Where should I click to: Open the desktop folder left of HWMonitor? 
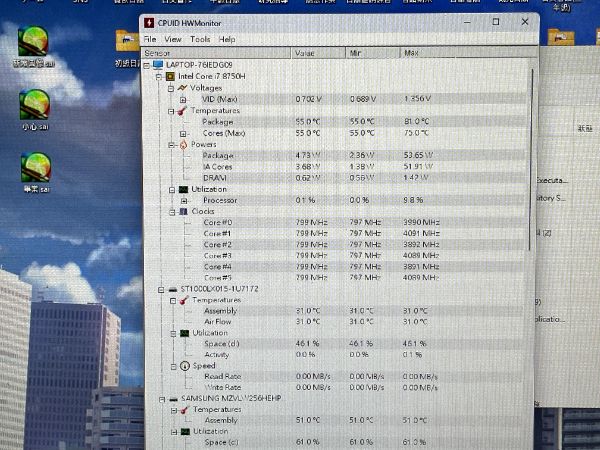127,48
